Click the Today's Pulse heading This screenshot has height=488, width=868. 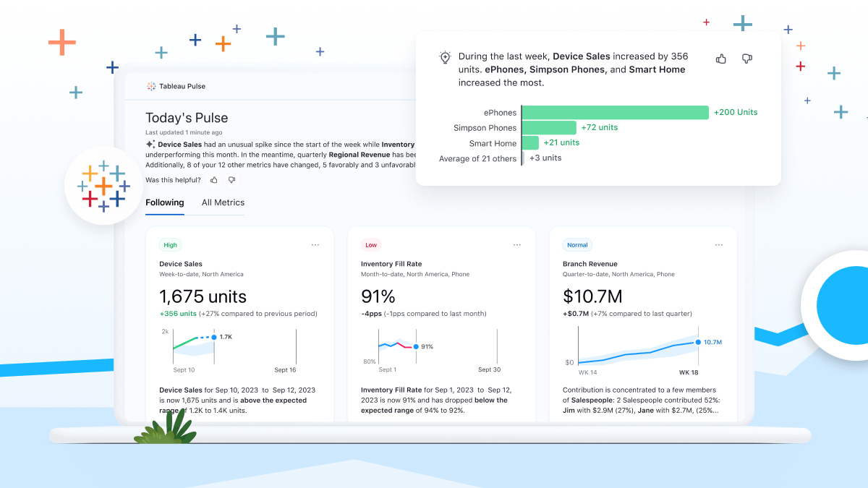187,117
